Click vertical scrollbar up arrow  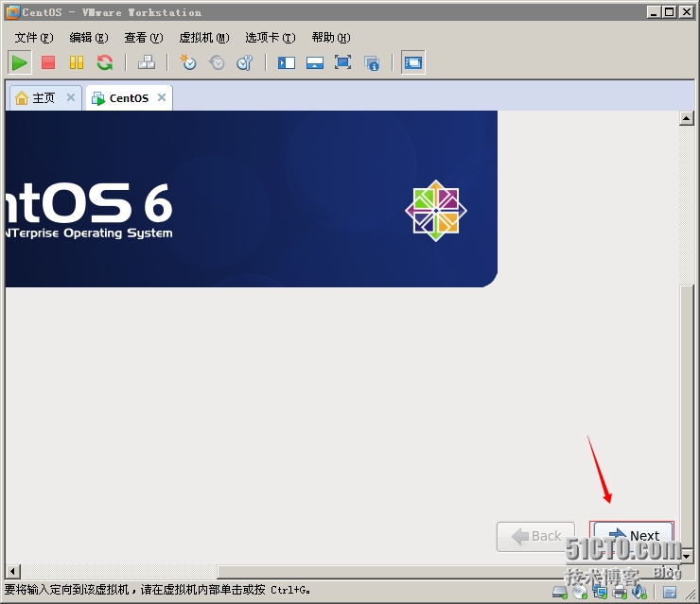tap(686, 118)
